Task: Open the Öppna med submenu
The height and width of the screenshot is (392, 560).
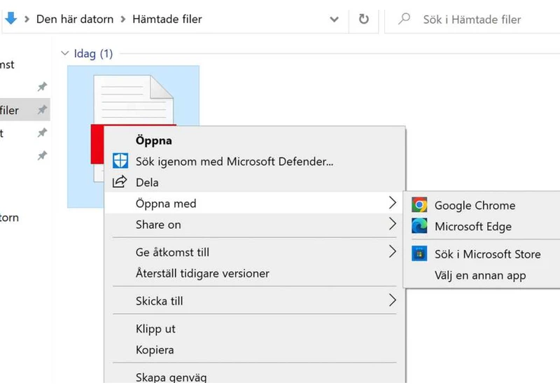Action: [x=255, y=203]
